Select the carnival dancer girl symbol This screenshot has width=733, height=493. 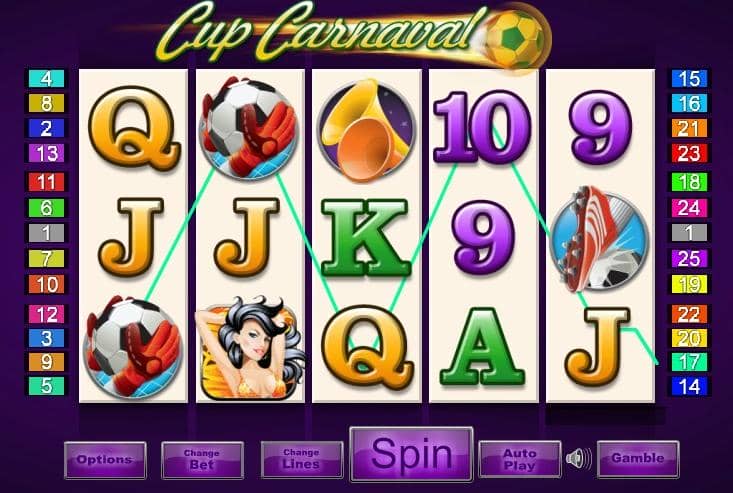point(250,348)
